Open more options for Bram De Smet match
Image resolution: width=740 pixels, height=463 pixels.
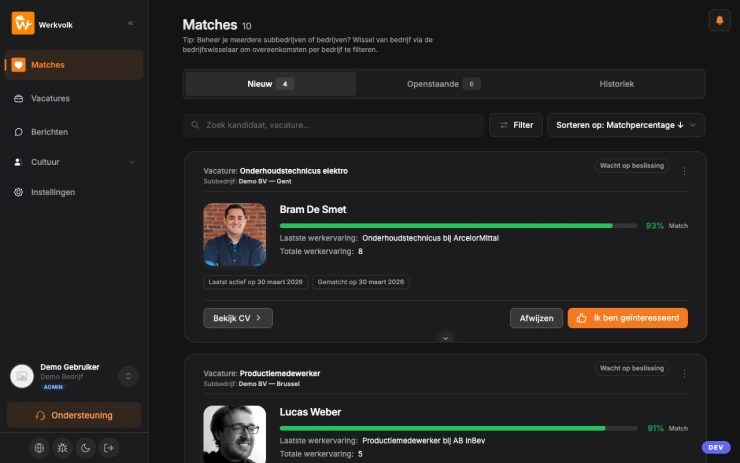pyautogui.click(x=684, y=171)
